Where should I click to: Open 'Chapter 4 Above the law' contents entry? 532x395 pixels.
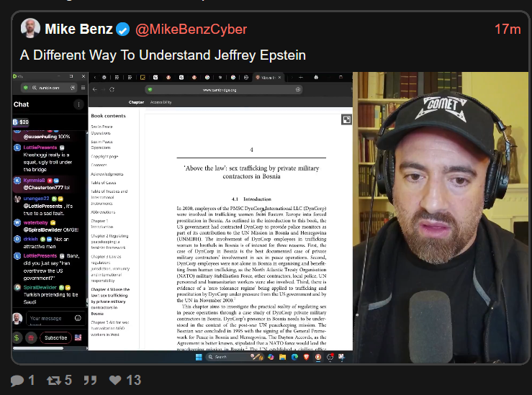(110, 301)
